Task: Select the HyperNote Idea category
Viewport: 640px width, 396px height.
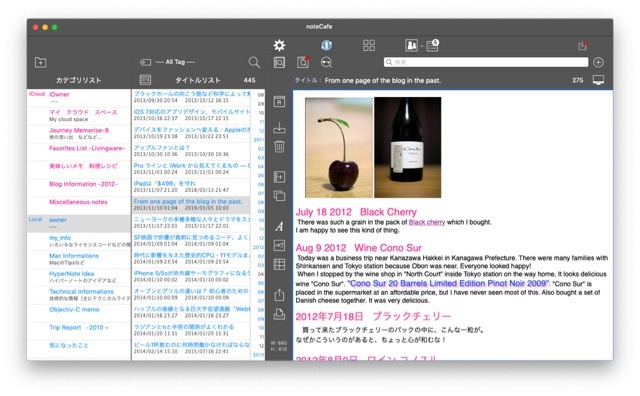Action: point(79,278)
